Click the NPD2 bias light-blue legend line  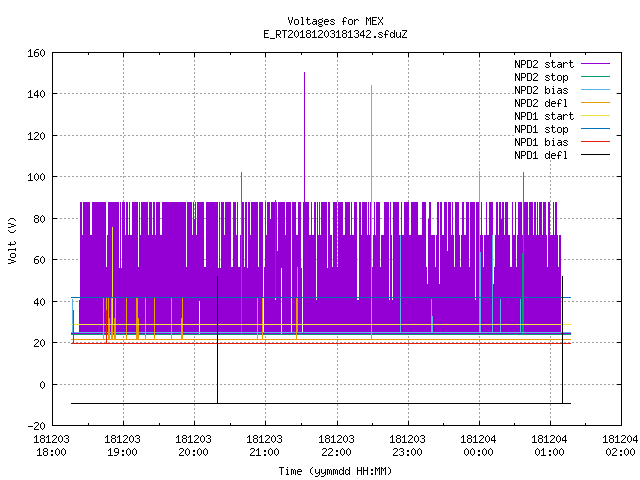[595, 90]
